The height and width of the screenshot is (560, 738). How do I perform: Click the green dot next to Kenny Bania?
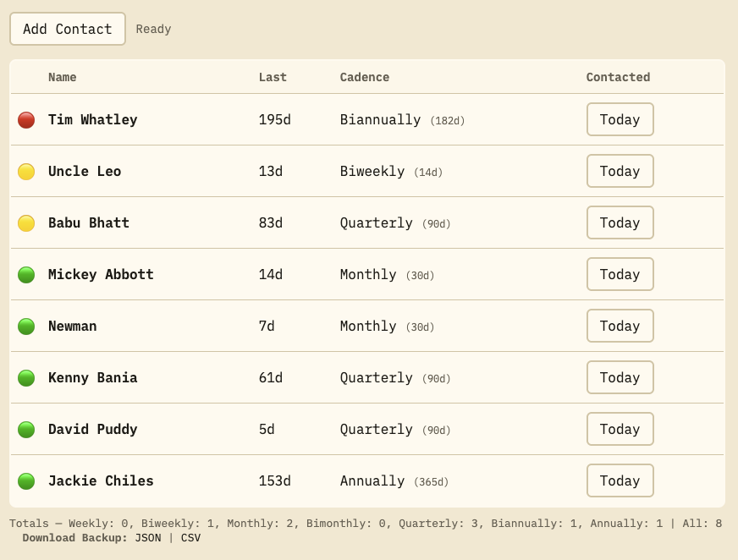26,378
